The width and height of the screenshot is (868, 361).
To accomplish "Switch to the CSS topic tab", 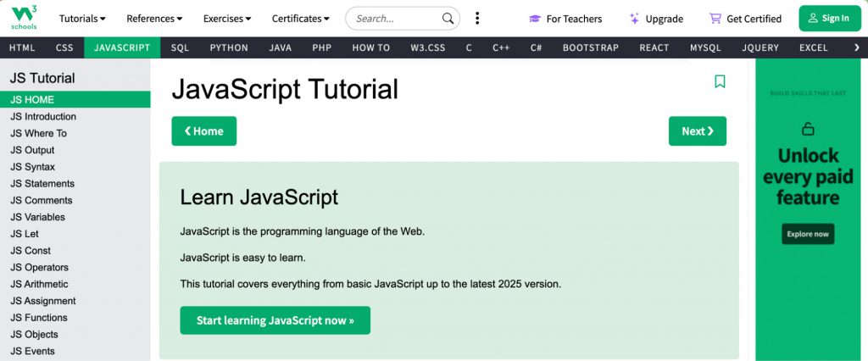I will tap(64, 47).
